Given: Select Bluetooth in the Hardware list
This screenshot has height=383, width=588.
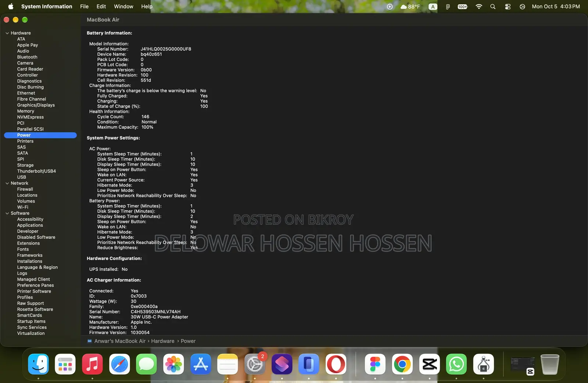Looking at the screenshot, I should (x=27, y=57).
